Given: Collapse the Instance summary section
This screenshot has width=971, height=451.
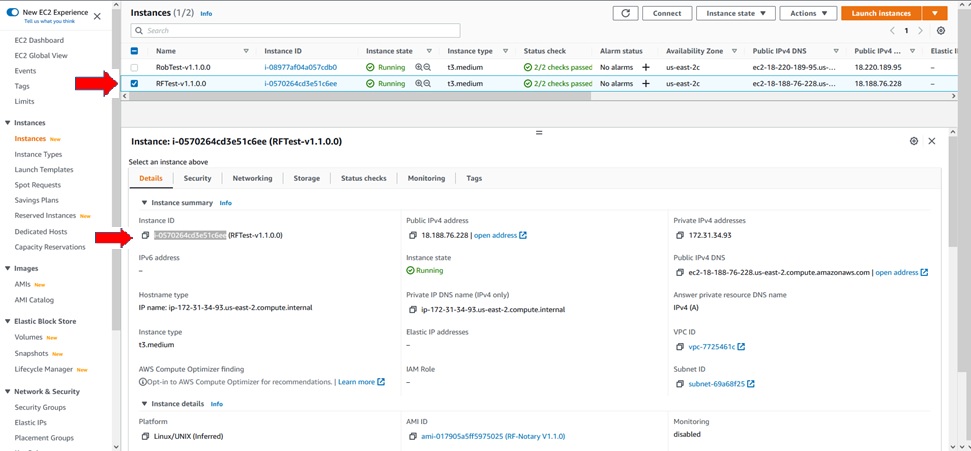Looking at the screenshot, I should pyautogui.click(x=144, y=203).
